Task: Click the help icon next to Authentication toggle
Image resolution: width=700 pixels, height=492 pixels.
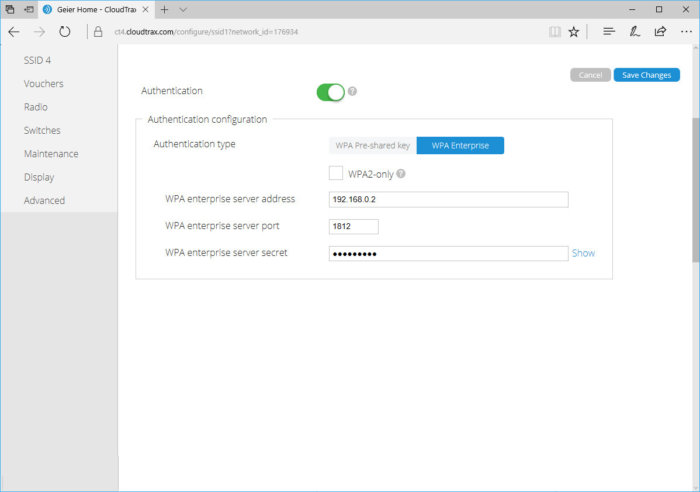Action: click(x=352, y=91)
